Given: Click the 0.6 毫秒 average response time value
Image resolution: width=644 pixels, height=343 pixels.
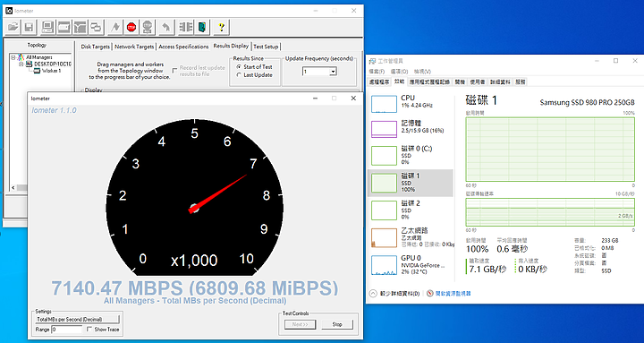Looking at the screenshot, I should (513, 249).
